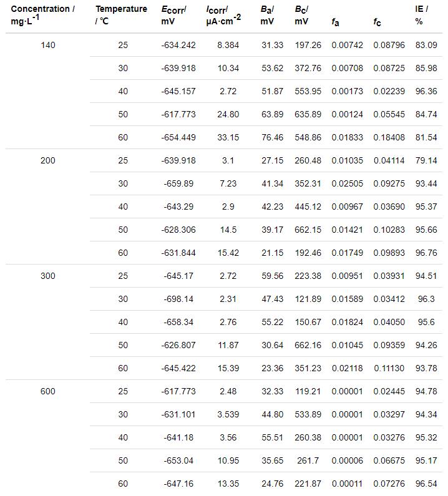Click the IE / % column header
The image size is (448, 496).
pos(421,15)
